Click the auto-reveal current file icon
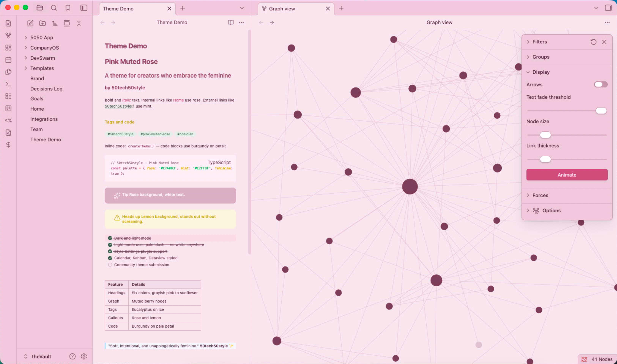Image resolution: width=617 pixels, height=364 pixels. click(67, 23)
